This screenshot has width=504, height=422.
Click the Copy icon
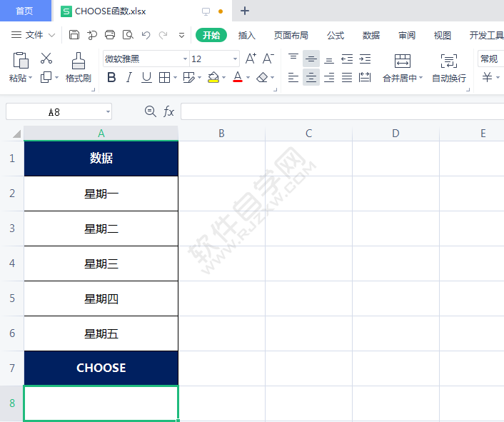point(46,77)
